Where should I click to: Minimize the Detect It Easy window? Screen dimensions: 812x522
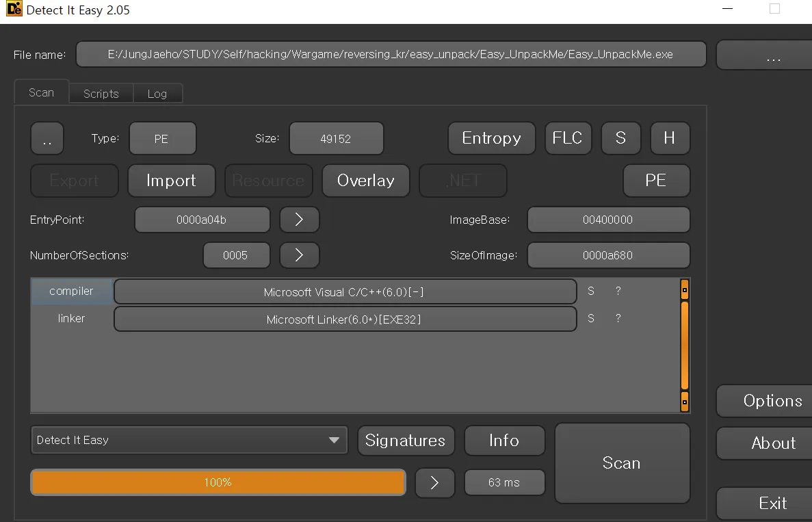tap(728, 9)
